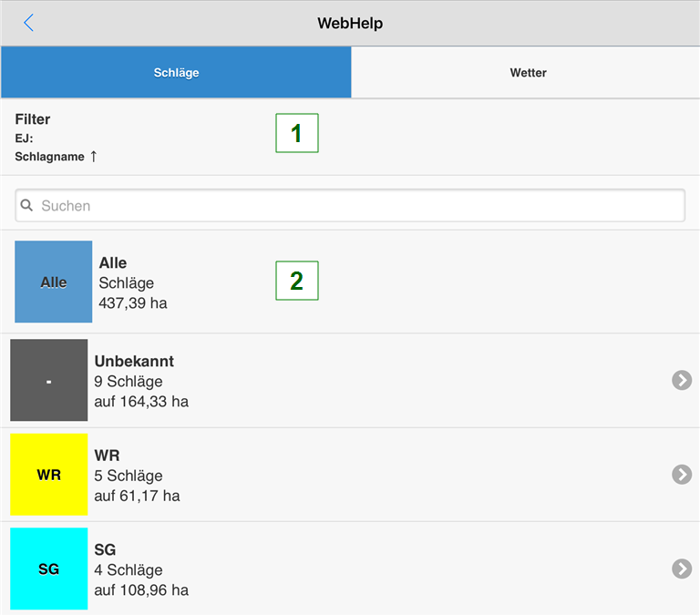Expand the Unbekannt group chevron
Viewport: 700px width, 615px height.
click(x=681, y=380)
